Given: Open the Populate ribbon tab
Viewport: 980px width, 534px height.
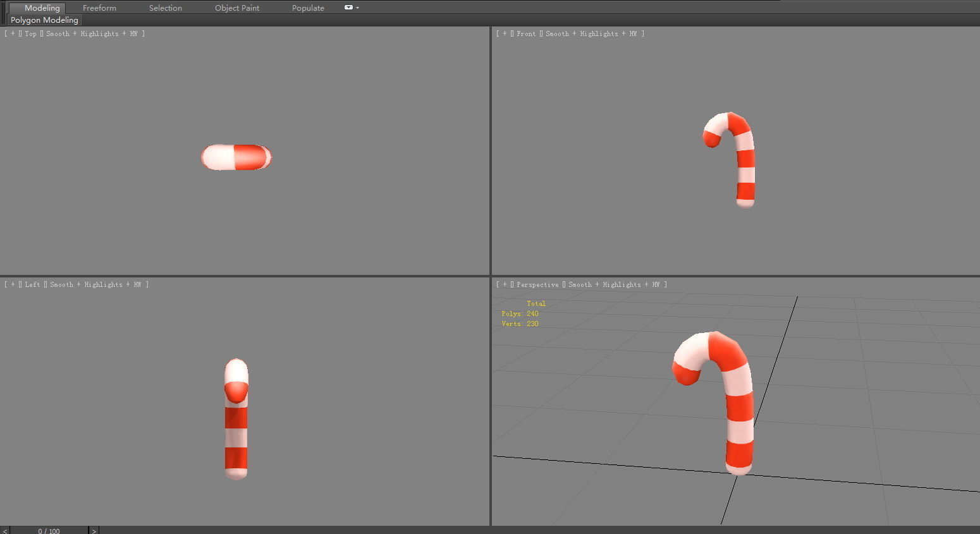Looking at the screenshot, I should (x=307, y=8).
